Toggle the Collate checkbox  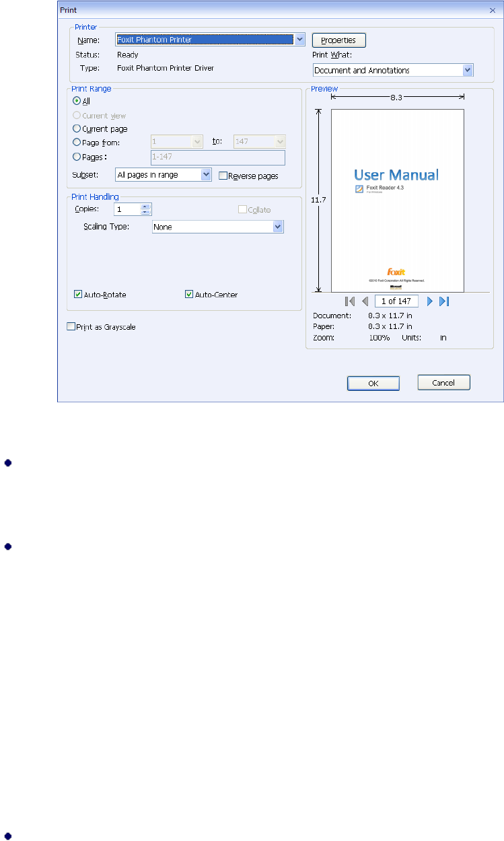tap(243, 210)
